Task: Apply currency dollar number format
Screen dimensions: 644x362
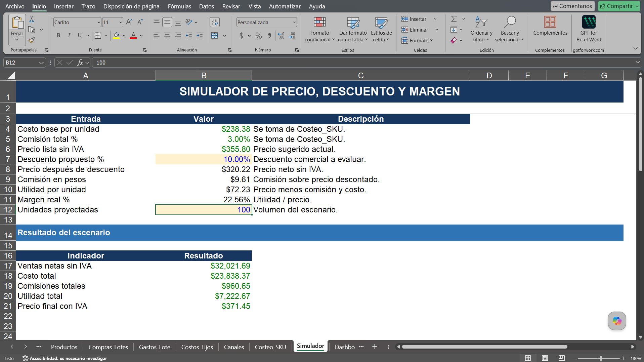Action: tap(241, 35)
